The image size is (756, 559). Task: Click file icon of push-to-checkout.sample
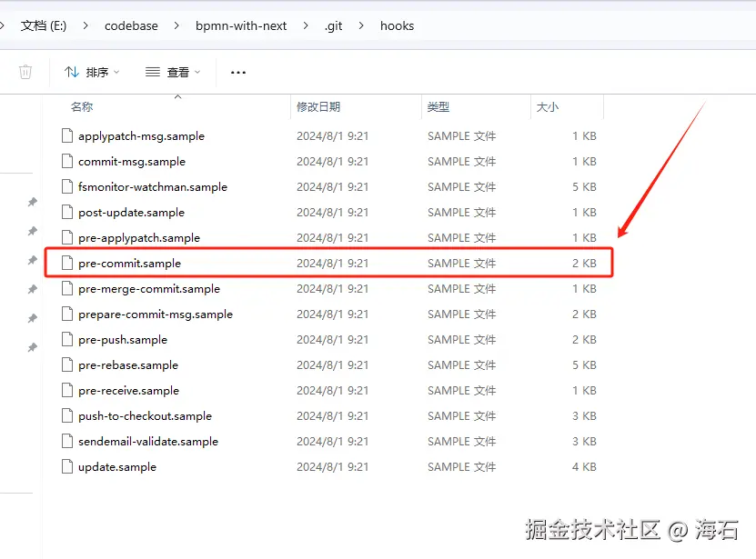pos(67,416)
